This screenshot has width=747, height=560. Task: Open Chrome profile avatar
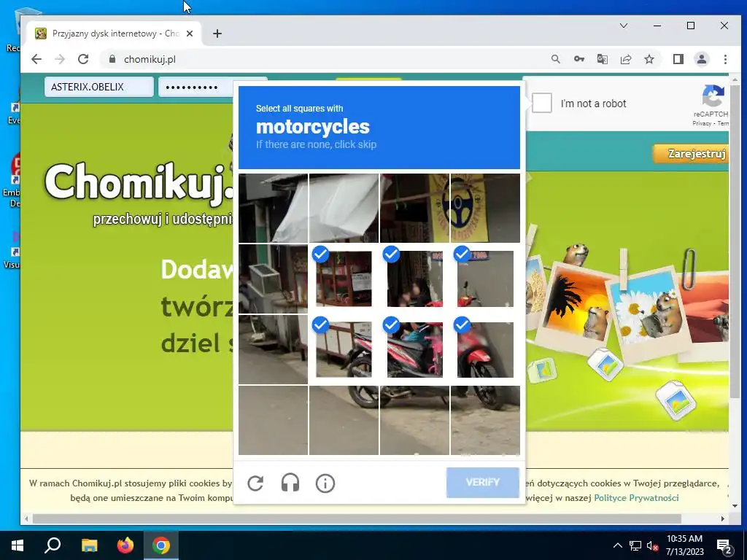click(701, 59)
